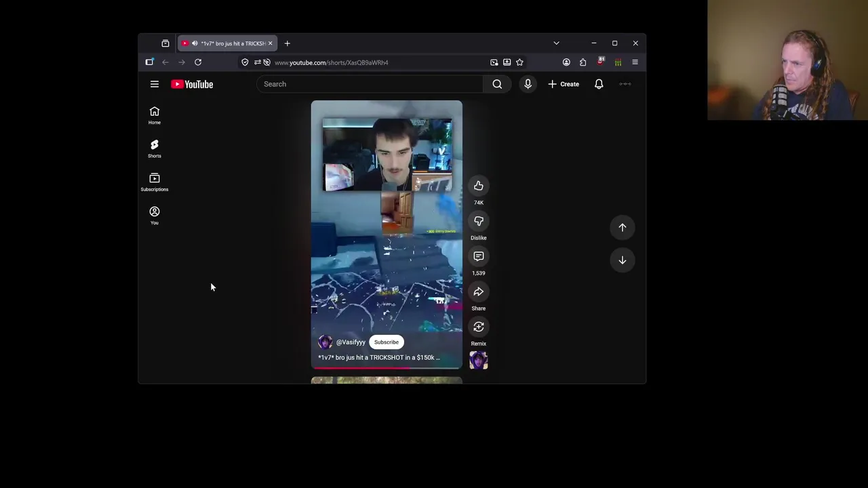
Task: Pause the playing Short video
Action: (387, 235)
